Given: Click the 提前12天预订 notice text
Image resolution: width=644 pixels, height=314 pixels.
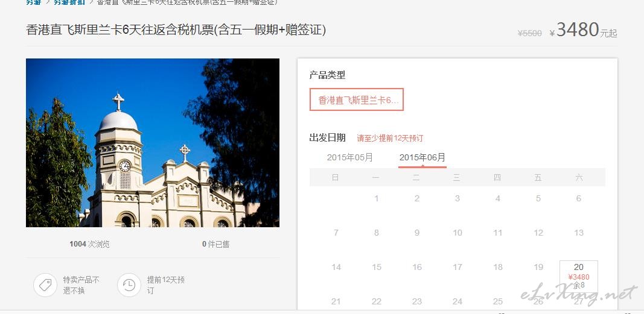Looking at the screenshot, I should 166,285.
